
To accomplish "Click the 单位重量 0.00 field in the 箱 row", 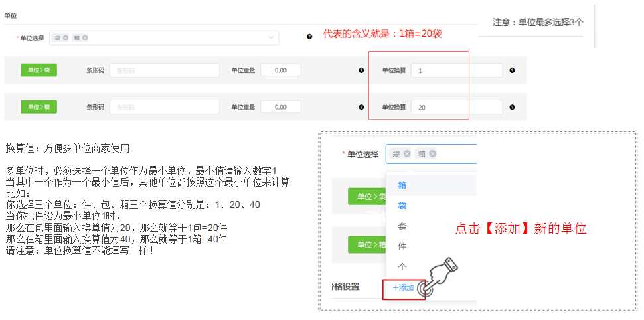I will 281,107.
